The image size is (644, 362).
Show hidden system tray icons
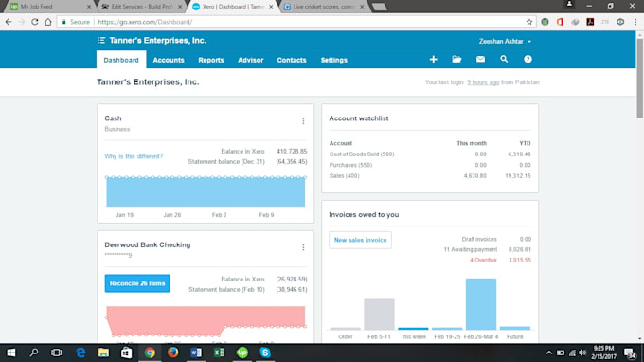click(548, 353)
